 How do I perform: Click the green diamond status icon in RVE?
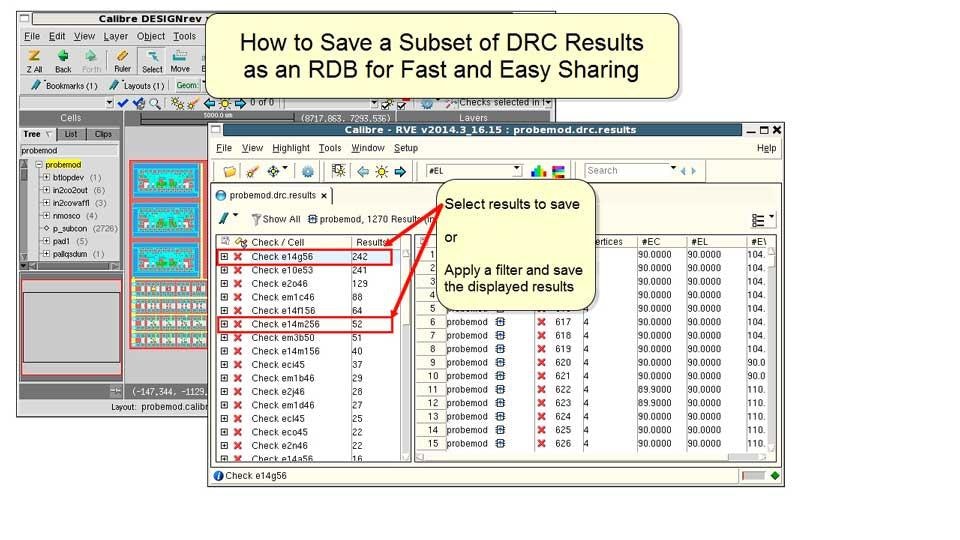point(775,476)
